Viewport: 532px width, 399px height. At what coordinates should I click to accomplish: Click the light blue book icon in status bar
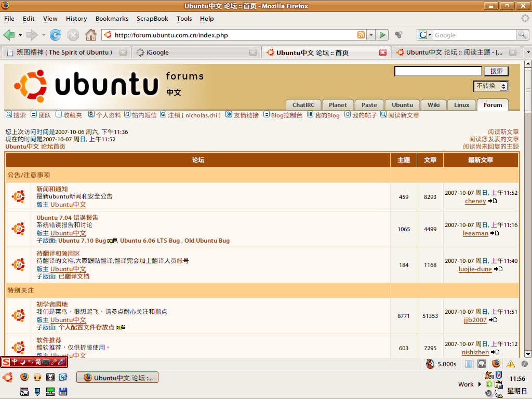tap(468, 364)
